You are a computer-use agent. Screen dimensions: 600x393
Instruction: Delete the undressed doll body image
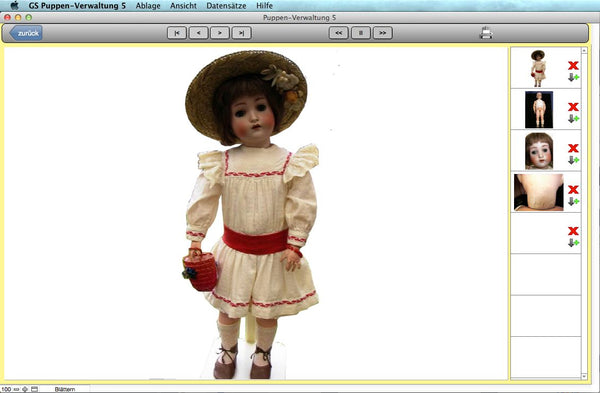pyautogui.click(x=573, y=107)
